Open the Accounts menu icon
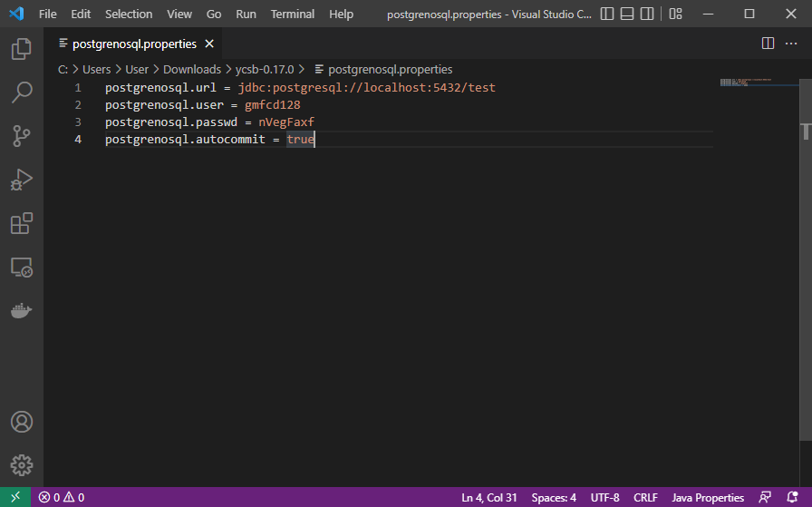 click(x=21, y=422)
